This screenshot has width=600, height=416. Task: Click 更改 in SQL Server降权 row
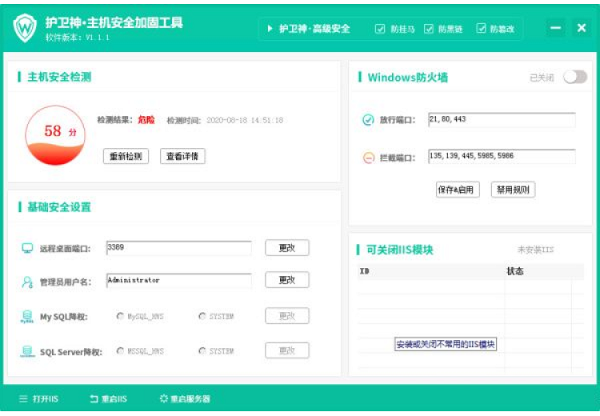point(287,350)
